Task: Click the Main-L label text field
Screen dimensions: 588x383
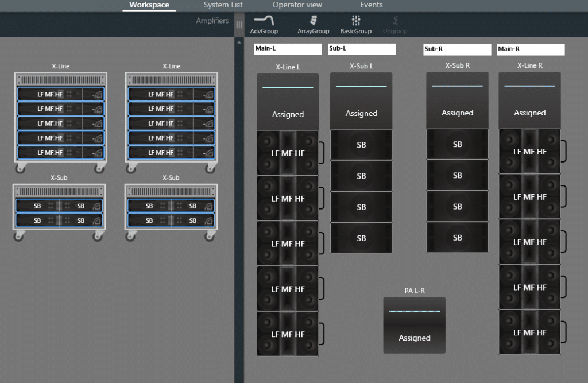Action: coord(287,49)
